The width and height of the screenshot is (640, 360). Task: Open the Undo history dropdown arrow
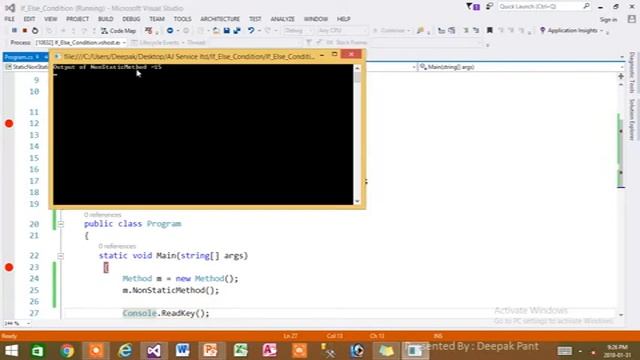[259, 31]
